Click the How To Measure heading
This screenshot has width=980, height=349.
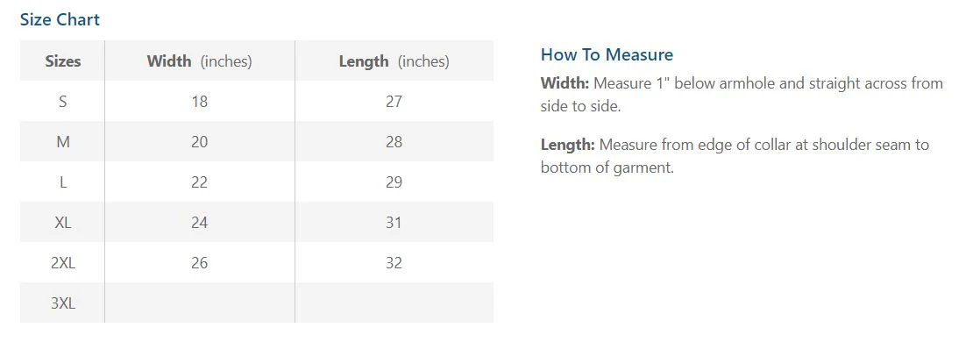607,55
